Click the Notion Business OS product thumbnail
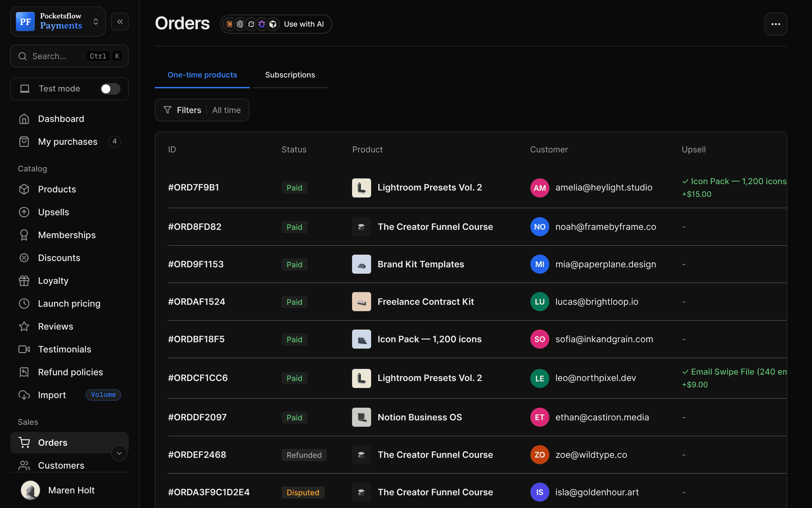This screenshot has width=812, height=508. pyautogui.click(x=362, y=417)
